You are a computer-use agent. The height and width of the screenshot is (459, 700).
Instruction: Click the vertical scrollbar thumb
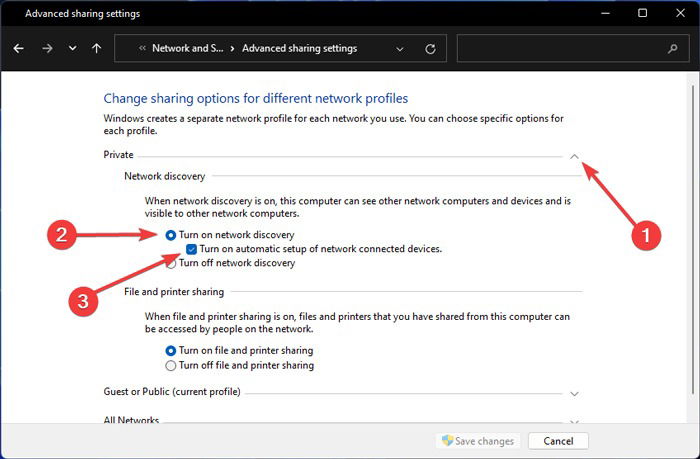[x=693, y=240]
